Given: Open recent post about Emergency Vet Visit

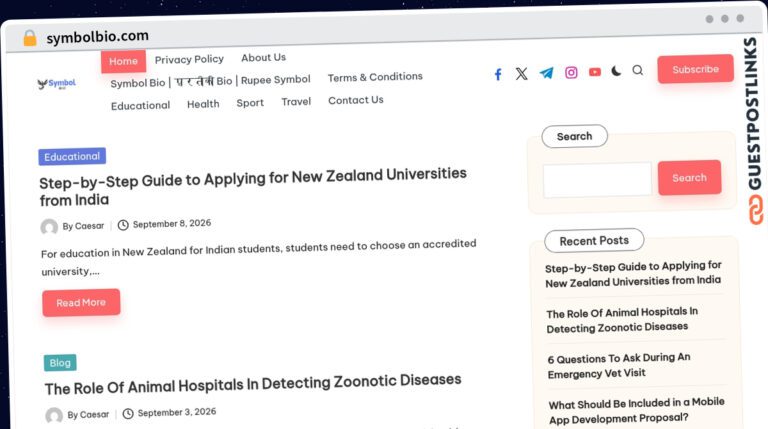Looking at the screenshot, I should (619, 366).
